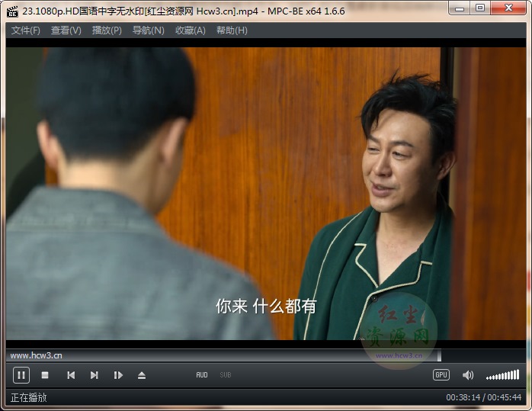Screen dimensions: 532x411
Task: Click the www.hcw3.cn text on seek bar
Action: pos(36,355)
